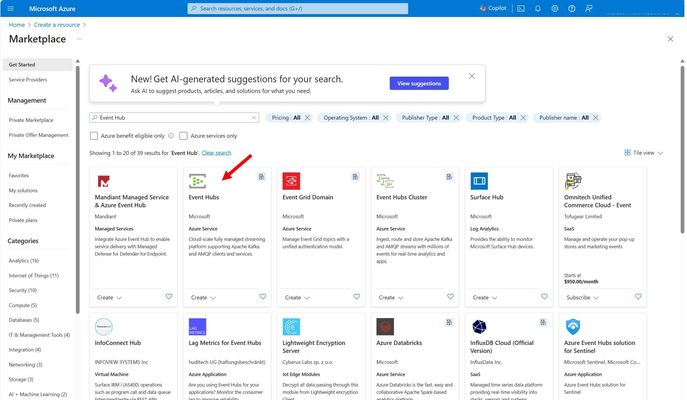Open the Azure portal hamburger menu
The height and width of the screenshot is (400, 687).
pyautogui.click(x=11, y=8)
